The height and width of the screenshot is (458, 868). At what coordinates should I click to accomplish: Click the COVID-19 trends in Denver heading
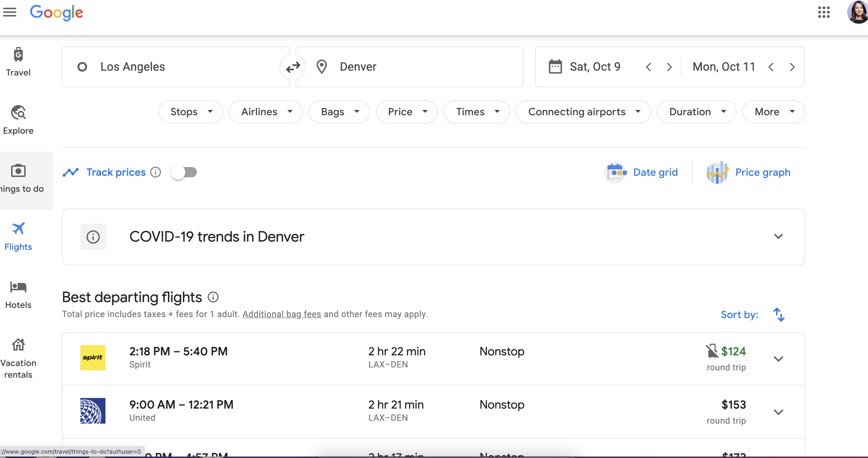pos(217,237)
